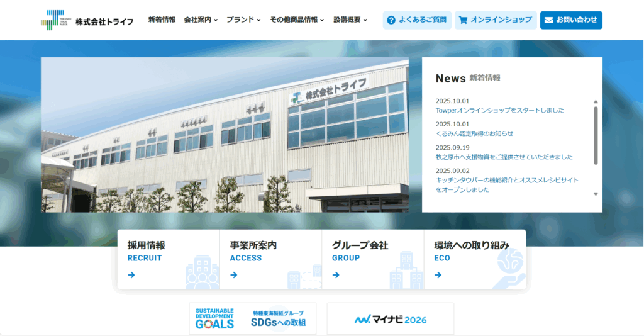Open the Towperオンラインショップ news link

[x=499, y=110]
